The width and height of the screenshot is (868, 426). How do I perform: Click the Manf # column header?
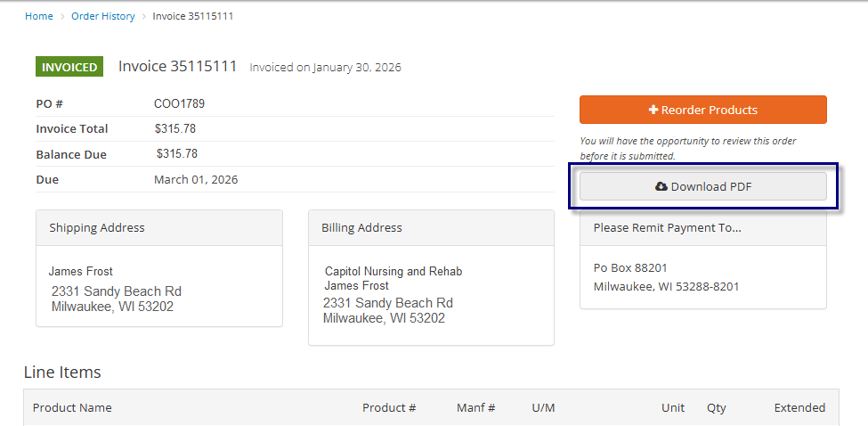tap(476, 407)
